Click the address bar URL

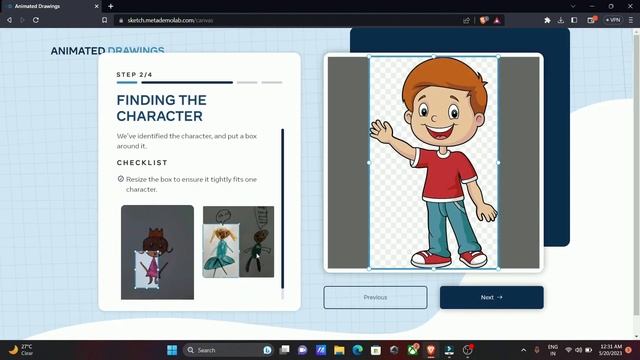[170, 20]
